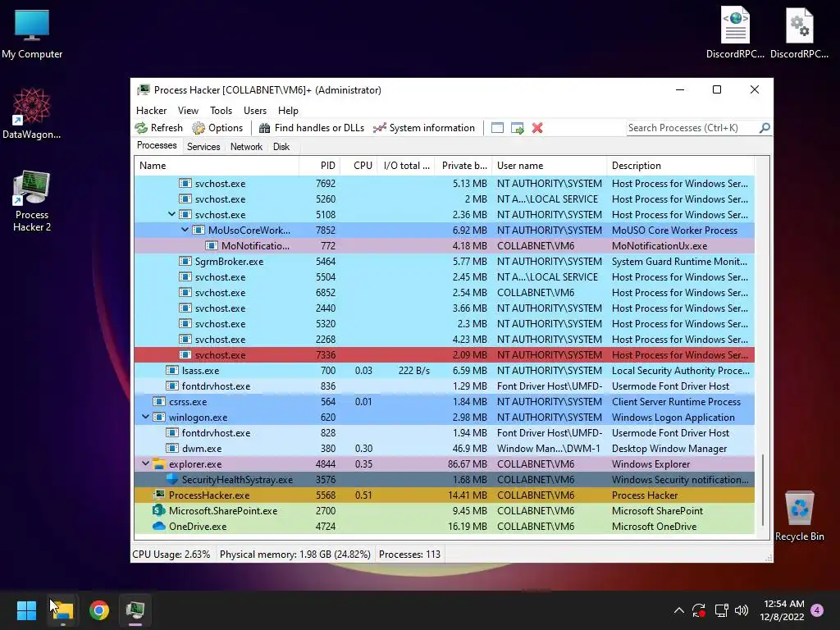Click the Microsoft.SharePoint.exe icon
This screenshot has height=630, width=840.
tap(158, 510)
